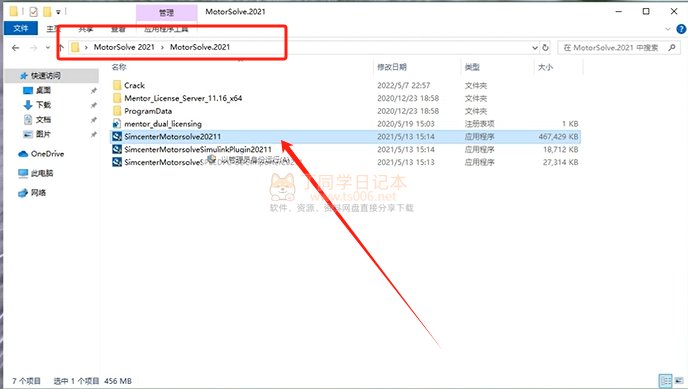Open the 应用程序工具 tab
This screenshot has width=688, height=389.
coord(166,29)
